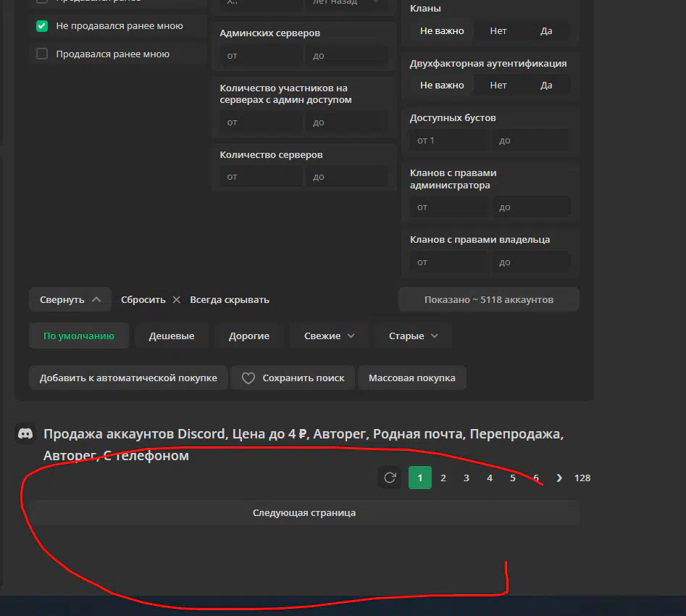Focus 'от' field under Админских серверов
Viewport: 686px width, 616px height.
(262, 56)
